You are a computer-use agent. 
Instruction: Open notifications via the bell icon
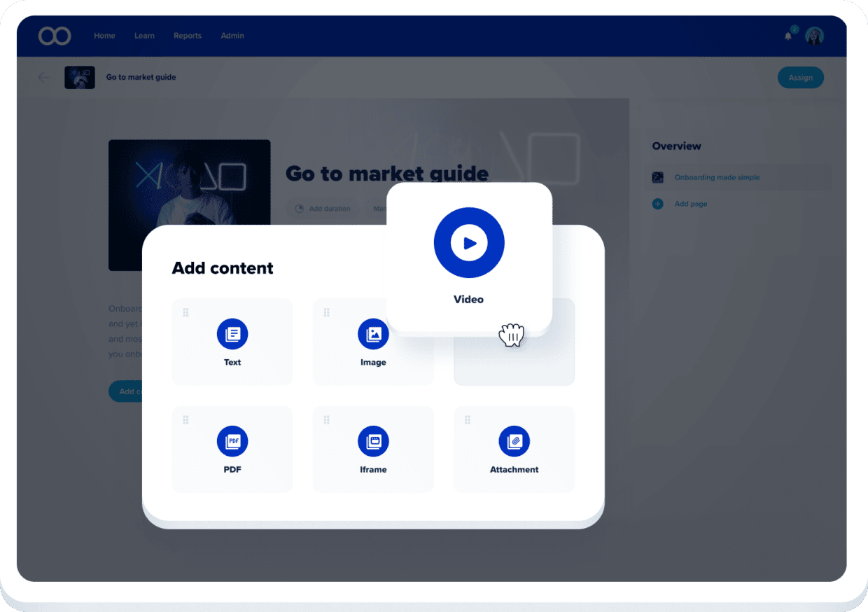coord(787,36)
